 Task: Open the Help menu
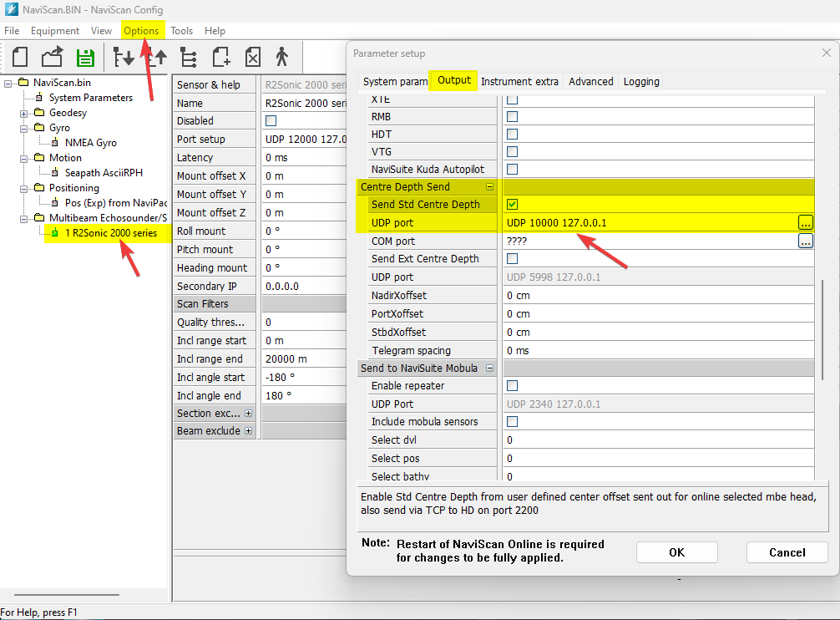click(x=215, y=31)
